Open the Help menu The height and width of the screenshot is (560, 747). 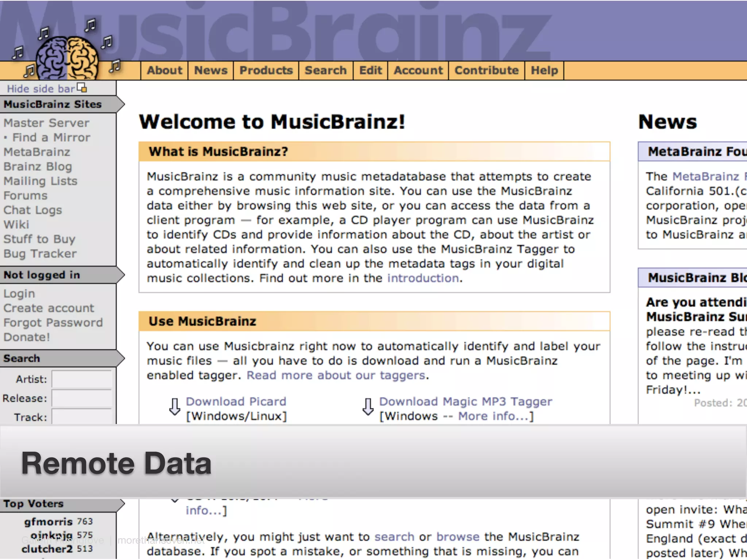coord(544,70)
